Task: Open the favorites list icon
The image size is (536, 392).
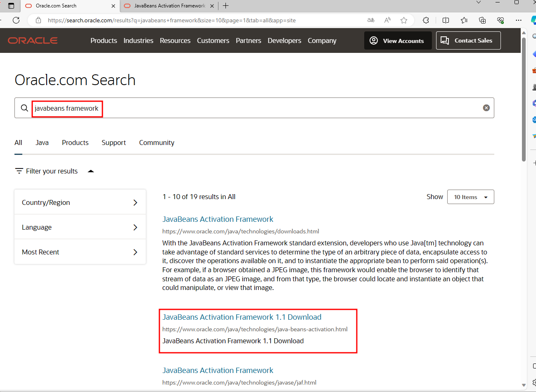Action: pos(464,20)
